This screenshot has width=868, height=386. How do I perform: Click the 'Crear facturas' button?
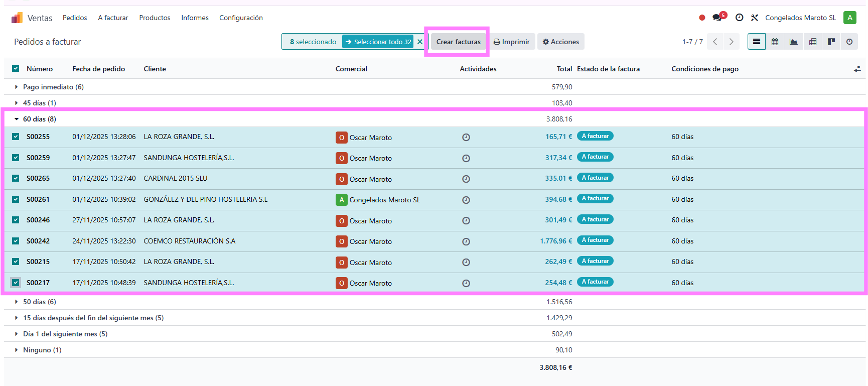458,42
